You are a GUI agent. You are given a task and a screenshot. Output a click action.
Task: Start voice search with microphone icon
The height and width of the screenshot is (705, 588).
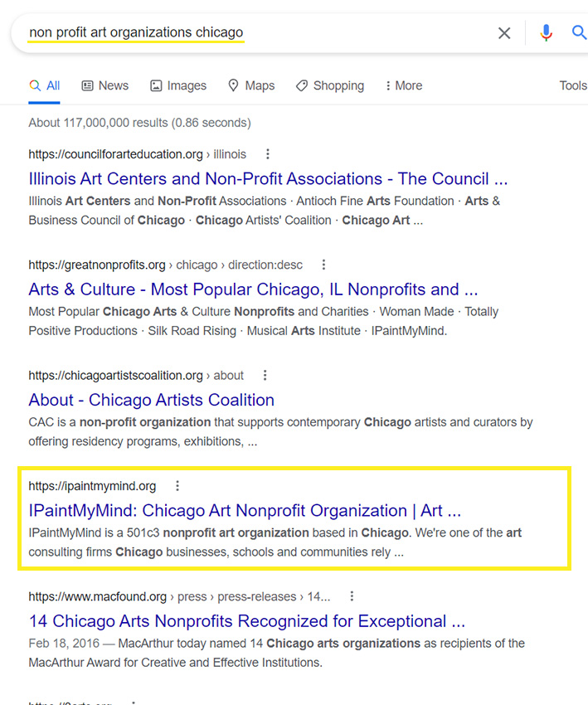coord(546,33)
